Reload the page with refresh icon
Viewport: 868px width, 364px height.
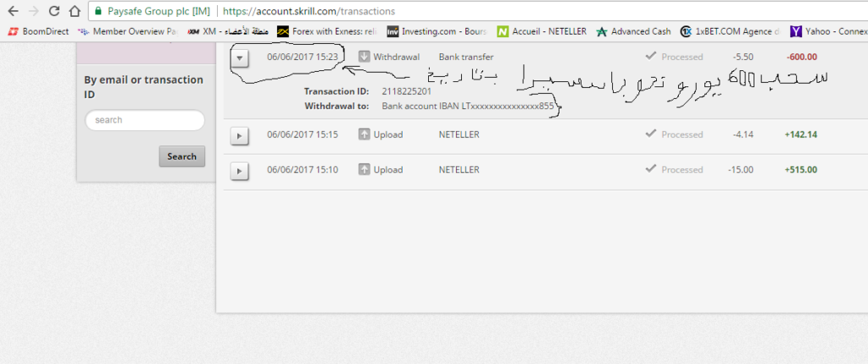tap(54, 12)
